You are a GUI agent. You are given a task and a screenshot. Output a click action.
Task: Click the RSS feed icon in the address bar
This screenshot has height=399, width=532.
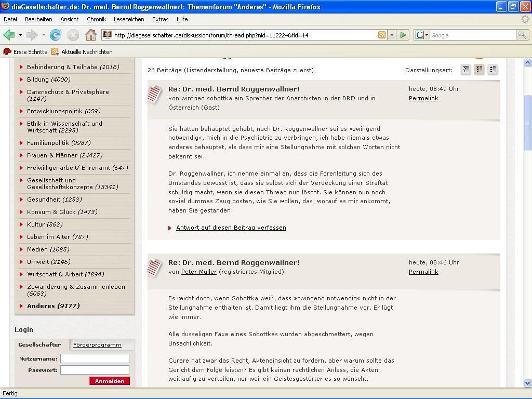click(382, 35)
